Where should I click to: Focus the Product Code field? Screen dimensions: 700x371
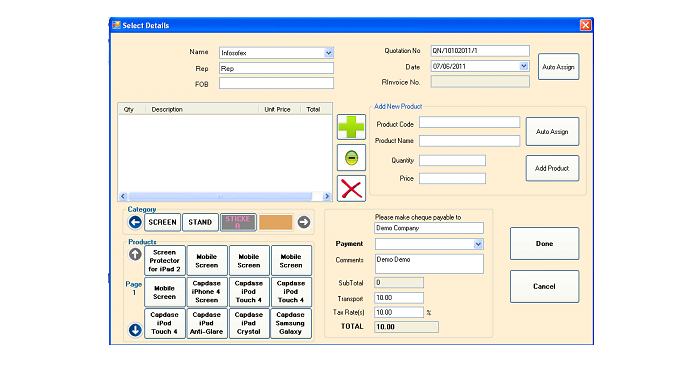click(469, 122)
